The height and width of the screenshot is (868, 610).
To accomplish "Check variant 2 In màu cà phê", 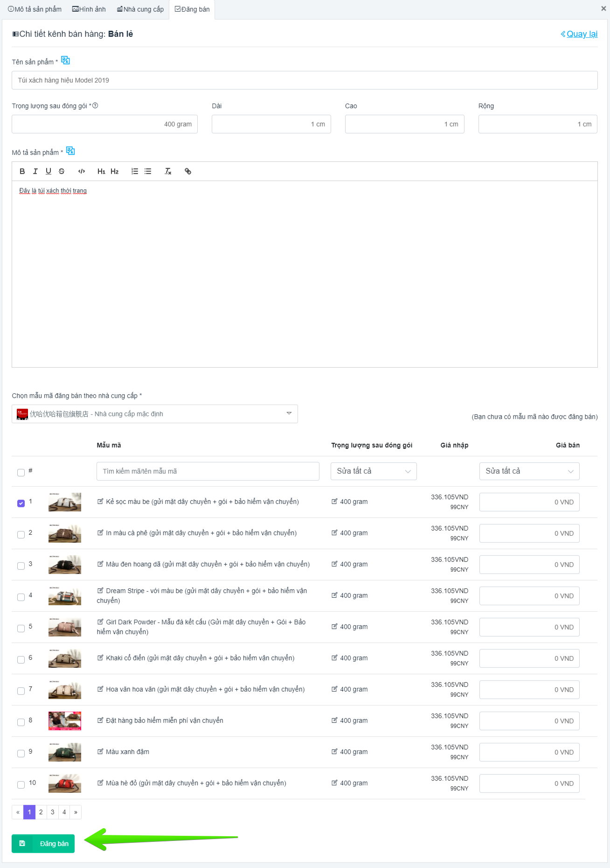I will coord(21,534).
